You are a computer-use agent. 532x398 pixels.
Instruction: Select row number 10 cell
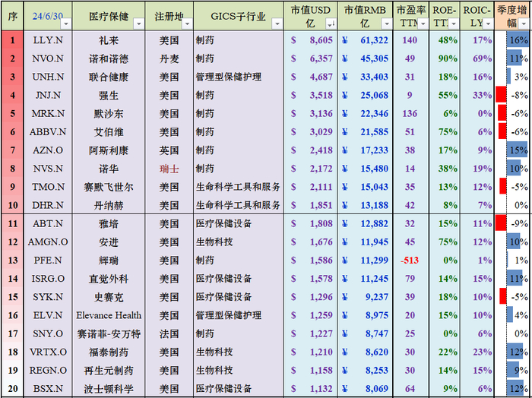point(13,205)
